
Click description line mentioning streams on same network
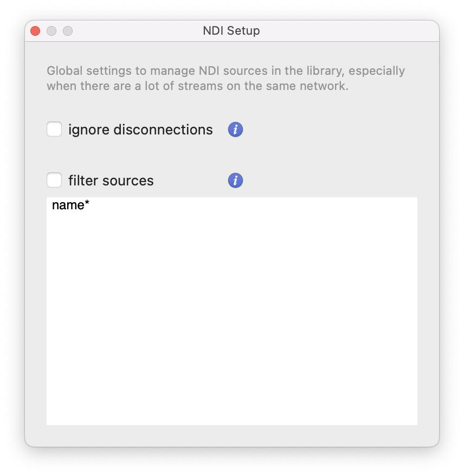[x=197, y=86]
